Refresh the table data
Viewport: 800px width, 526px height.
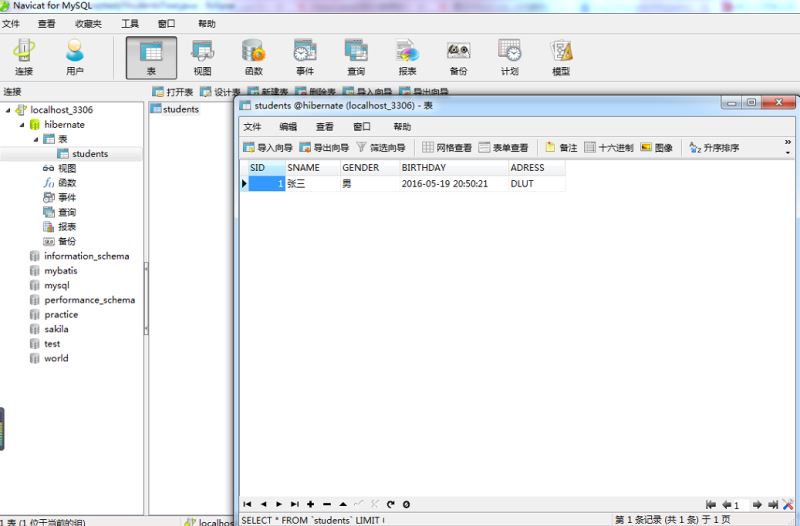pos(390,504)
